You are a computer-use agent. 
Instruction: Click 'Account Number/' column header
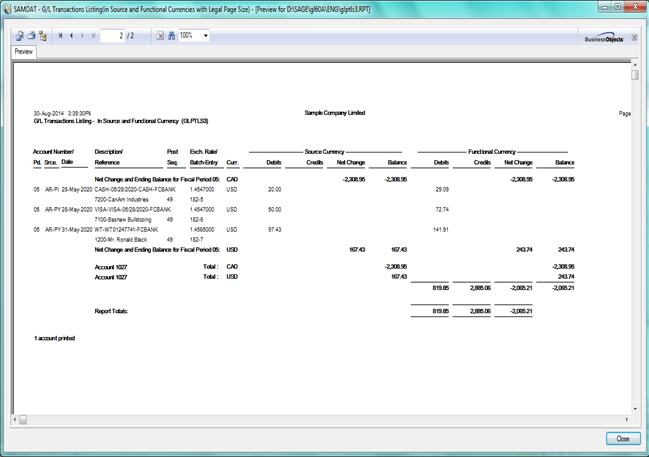point(53,152)
